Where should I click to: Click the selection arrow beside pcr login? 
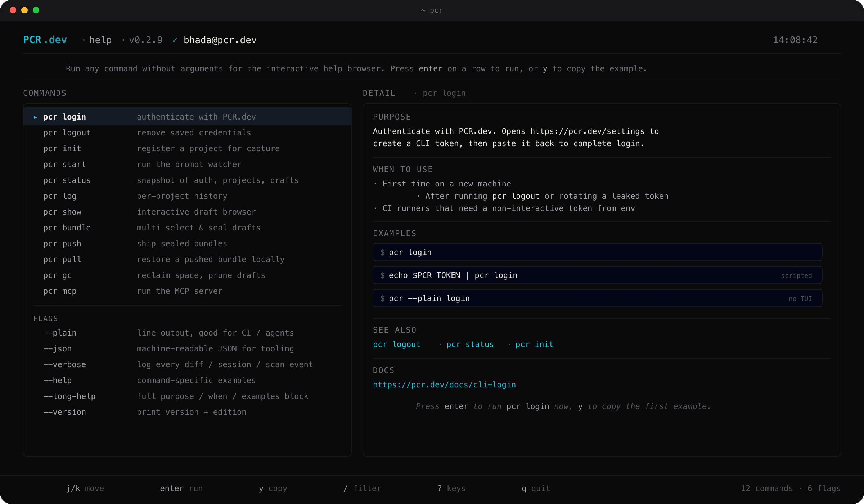(35, 117)
